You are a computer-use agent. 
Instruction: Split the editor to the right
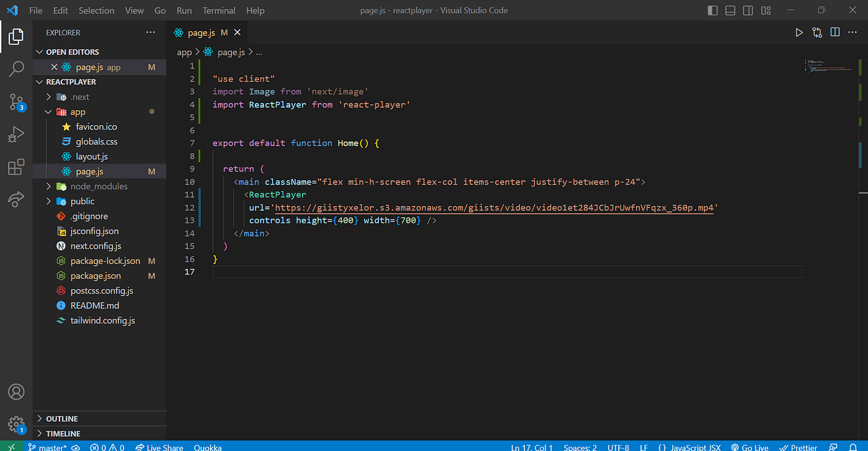point(835,32)
